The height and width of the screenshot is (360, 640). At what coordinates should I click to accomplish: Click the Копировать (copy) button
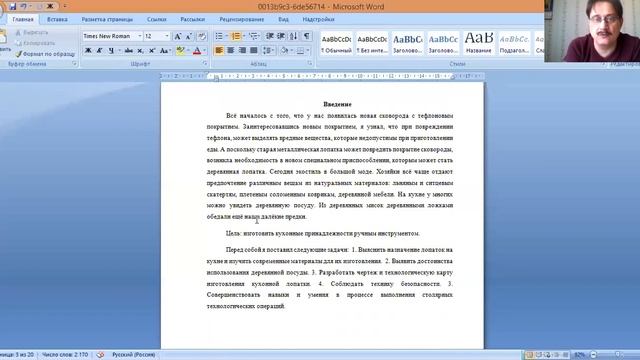point(35,43)
